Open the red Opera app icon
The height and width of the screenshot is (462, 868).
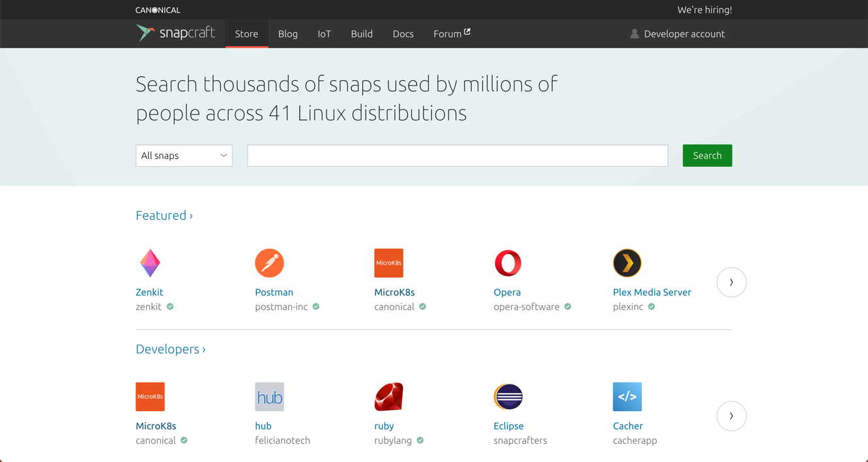[x=508, y=263]
